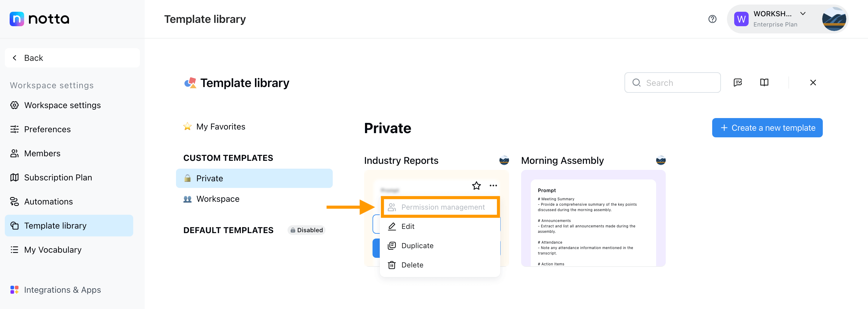Viewport: 868px width, 309px height.
Task: Choose Delete from the context menu
Action: (x=440, y=265)
